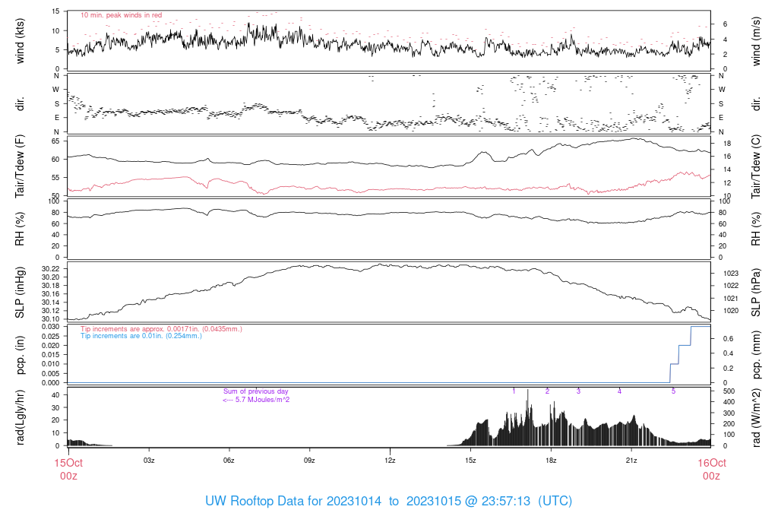
Task: Click the red 15Oct start date label
Action: coord(68,462)
